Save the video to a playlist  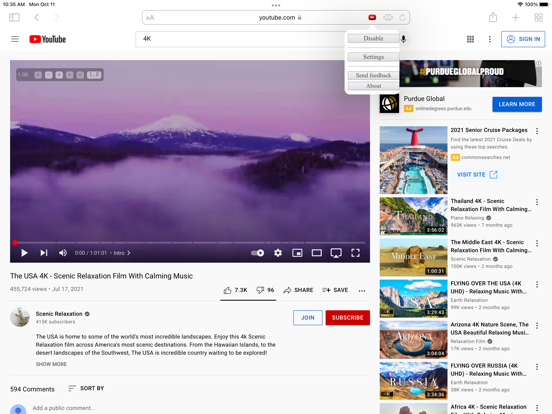pos(335,290)
